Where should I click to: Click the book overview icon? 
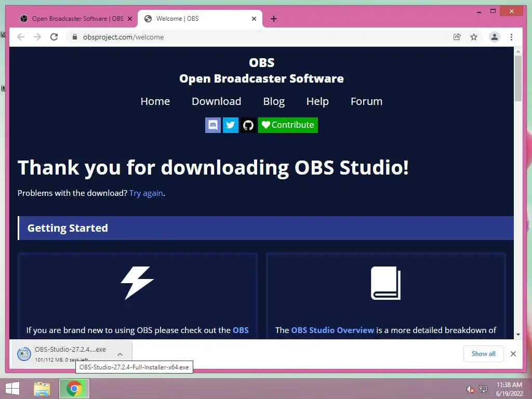[386, 283]
